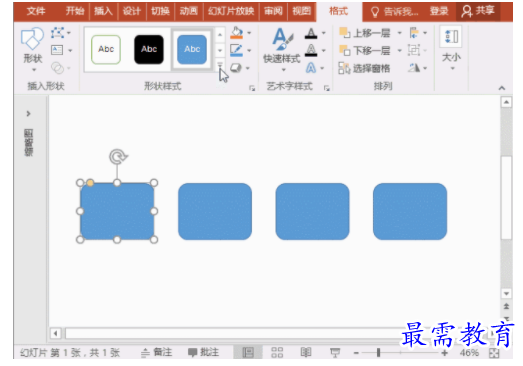Choose the black Abc shape style
The width and height of the screenshot is (523, 366).
pyautogui.click(x=149, y=49)
